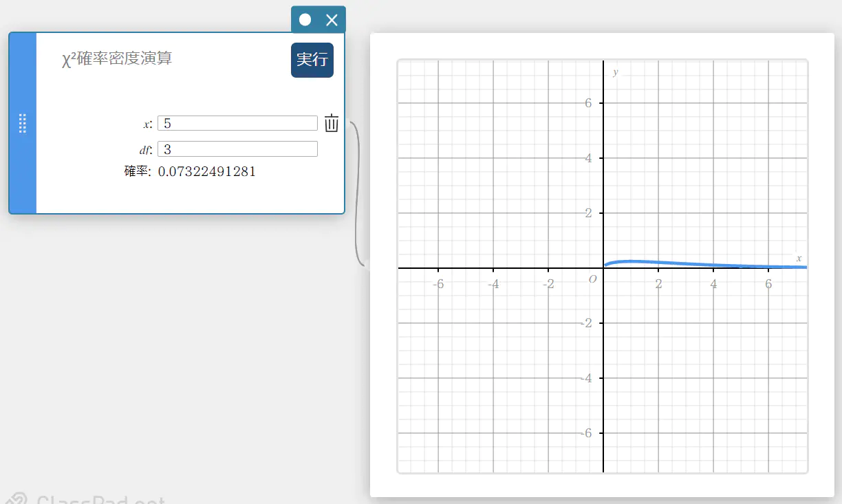Click the 確率 result value 0.07322491281
Image resolution: width=842 pixels, height=504 pixels.
pyautogui.click(x=206, y=172)
